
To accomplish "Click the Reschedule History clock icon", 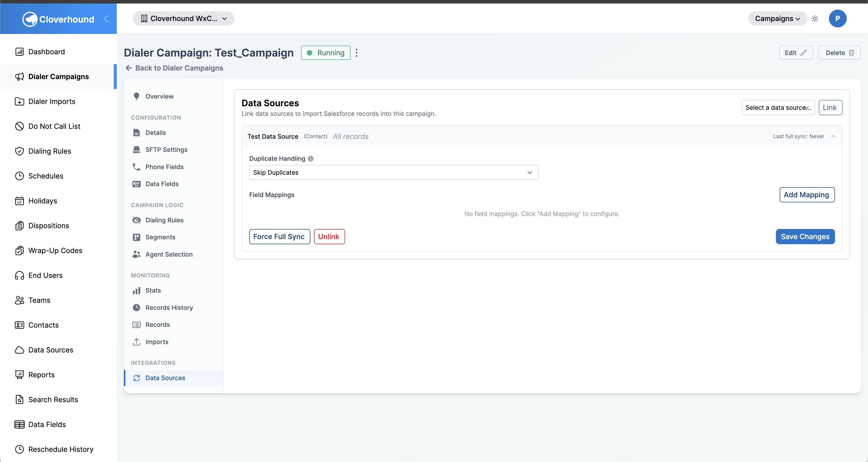I will (20, 449).
